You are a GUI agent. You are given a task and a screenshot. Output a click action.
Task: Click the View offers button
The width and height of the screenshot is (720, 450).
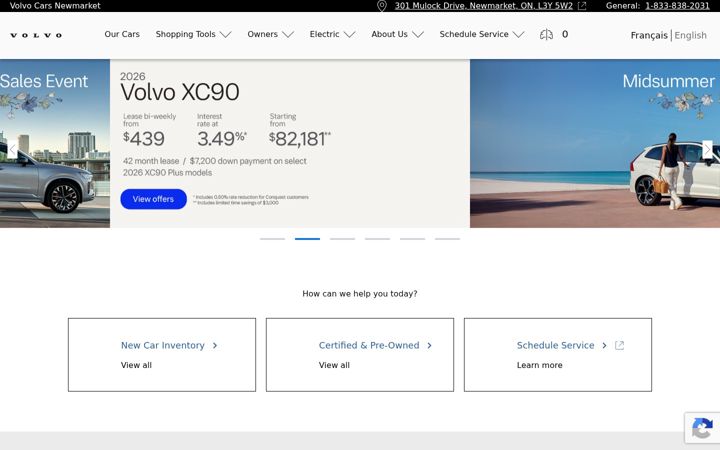point(153,199)
